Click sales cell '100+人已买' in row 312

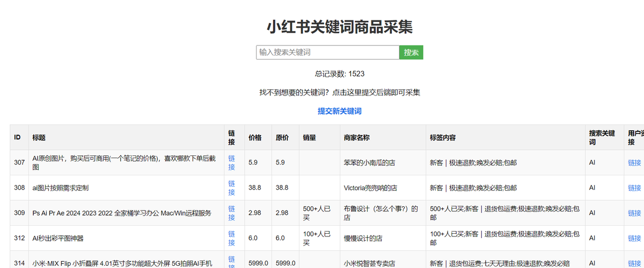[319, 238]
